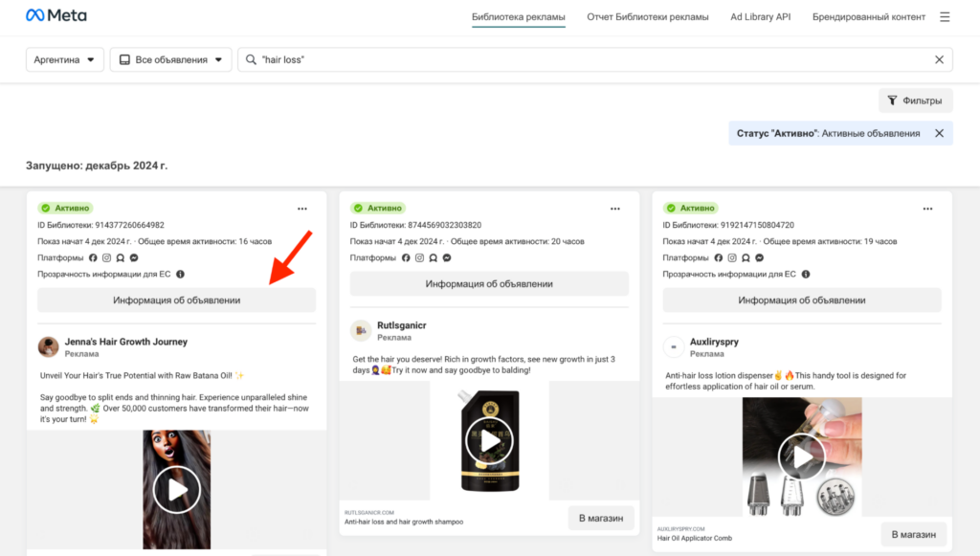The width and height of the screenshot is (980, 556).
Task: Click the Instagram platform icon on the Auxliryspry ad
Action: tap(732, 257)
